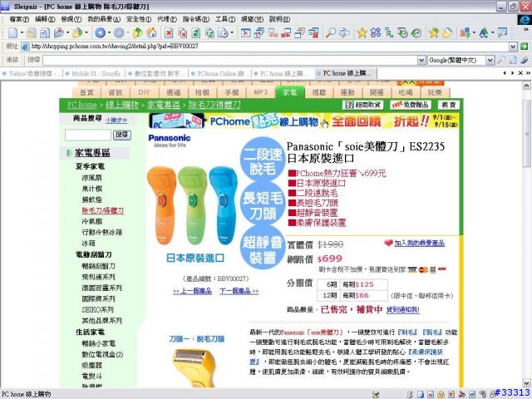Image resolution: width=532 pixels, height=399 pixels.
Task: Click 免費贈品 button in green bar
Action: (410, 105)
